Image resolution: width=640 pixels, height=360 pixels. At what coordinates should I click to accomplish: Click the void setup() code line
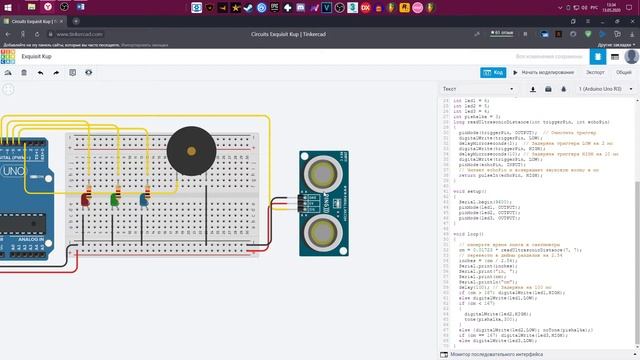(x=470, y=191)
